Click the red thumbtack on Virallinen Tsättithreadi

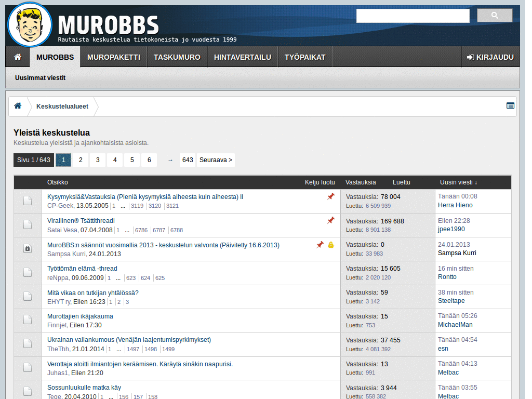tap(331, 220)
